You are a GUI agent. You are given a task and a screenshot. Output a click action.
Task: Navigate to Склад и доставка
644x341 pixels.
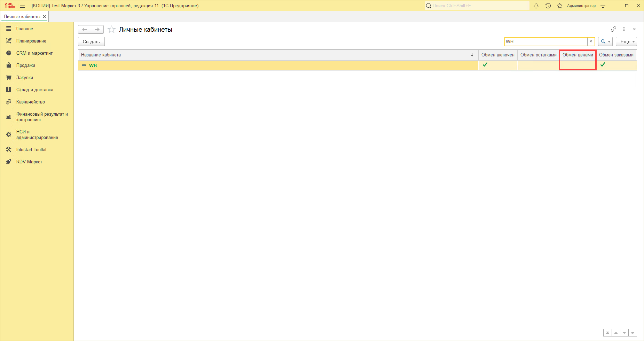pos(37,90)
